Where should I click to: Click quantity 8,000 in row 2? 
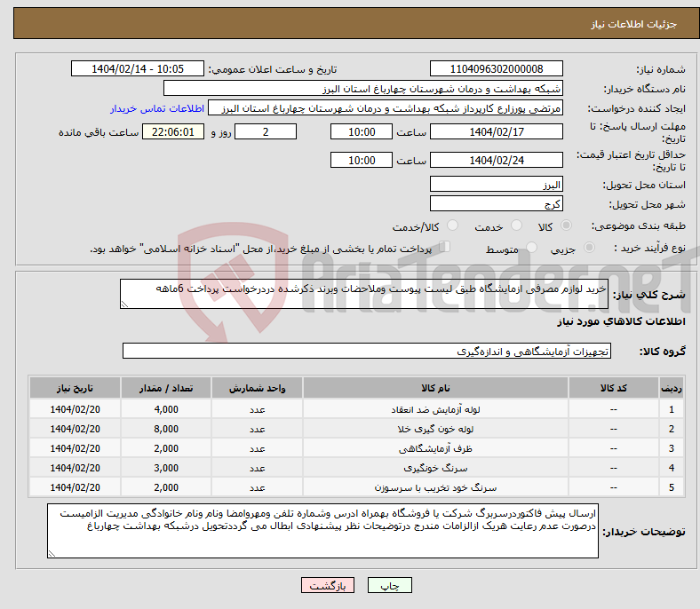pos(166,429)
